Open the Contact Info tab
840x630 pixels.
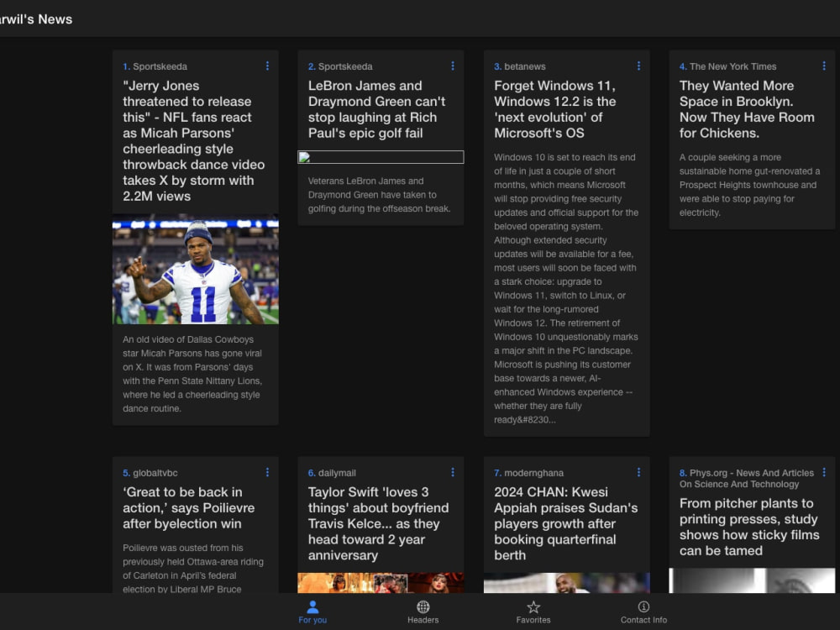pos(644,612)
